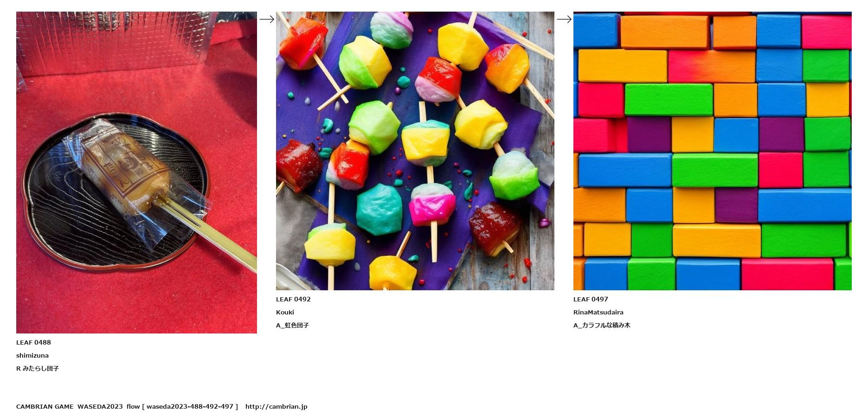Click the large green block in the blocks image
The image size is (868, 418).
669,99
